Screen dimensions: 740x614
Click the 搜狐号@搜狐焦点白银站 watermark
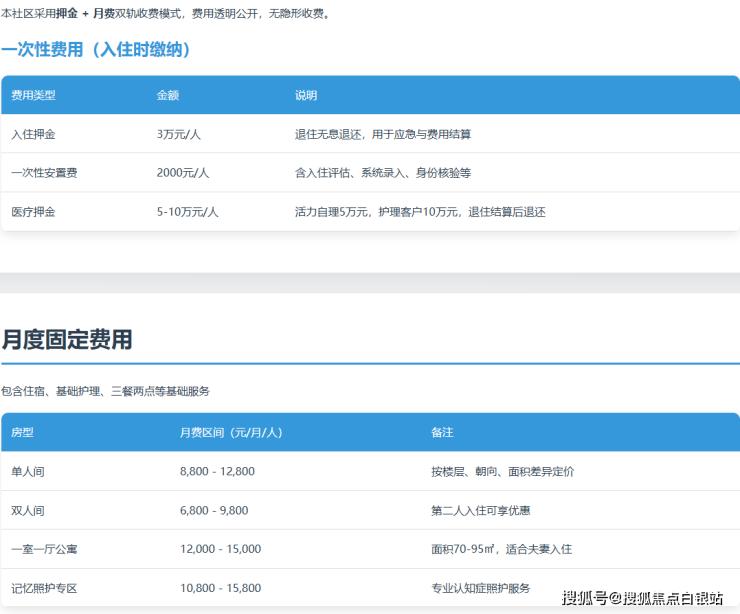[642, 598]
